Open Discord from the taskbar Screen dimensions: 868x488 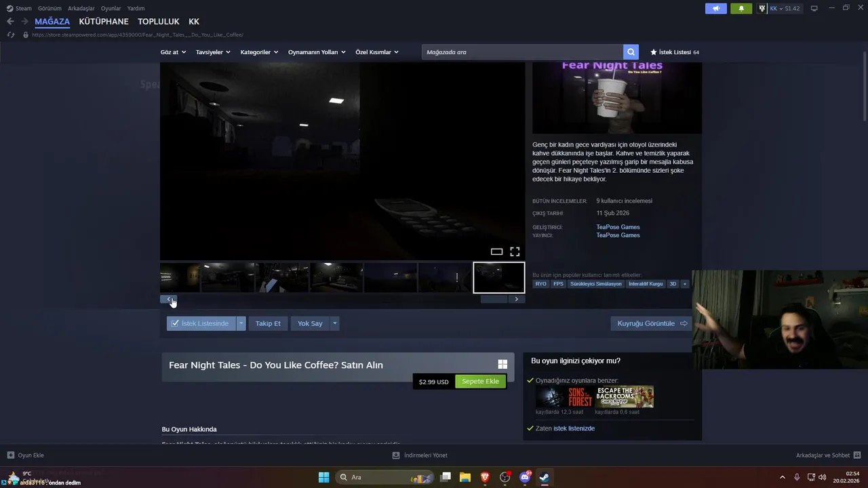[525, 477]
